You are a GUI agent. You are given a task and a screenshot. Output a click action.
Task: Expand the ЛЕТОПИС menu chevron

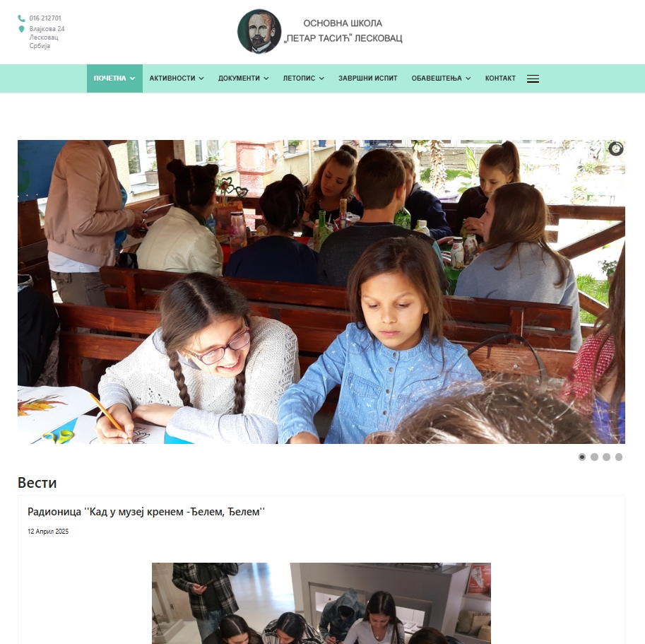coord(321,78)
